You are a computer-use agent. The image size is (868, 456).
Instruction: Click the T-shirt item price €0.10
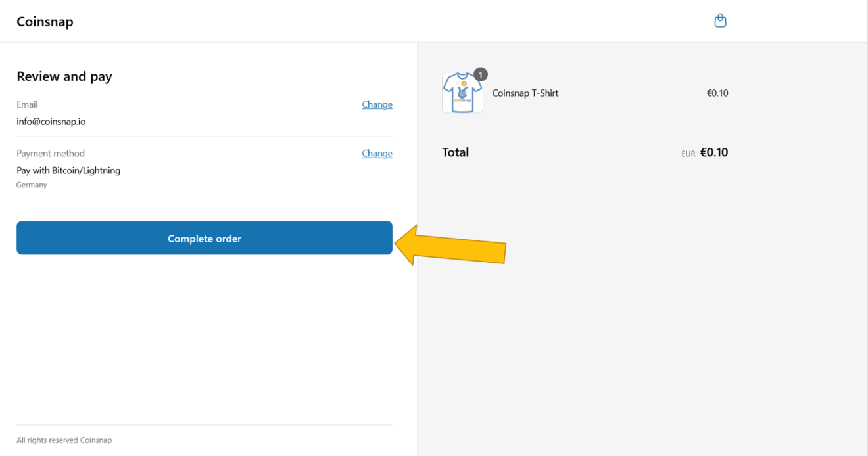(x=717, y=93)
